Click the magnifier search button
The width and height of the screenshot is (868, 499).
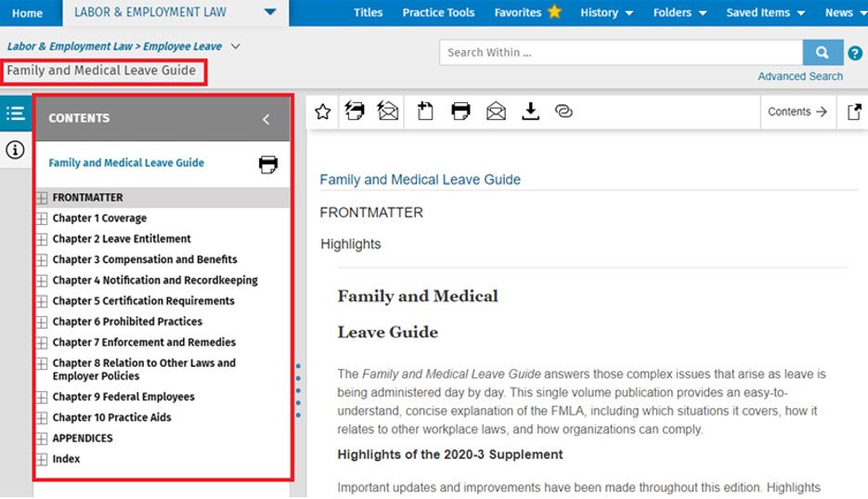[x=822, y=53]
